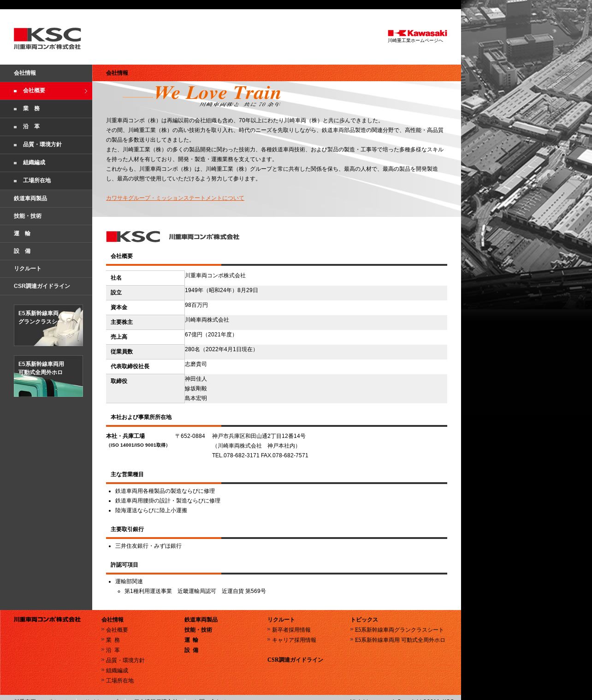This screenshot has height=700, width=592.
Task: Click the KSC logo above the 会社概要 table
Action: [173, 237]
